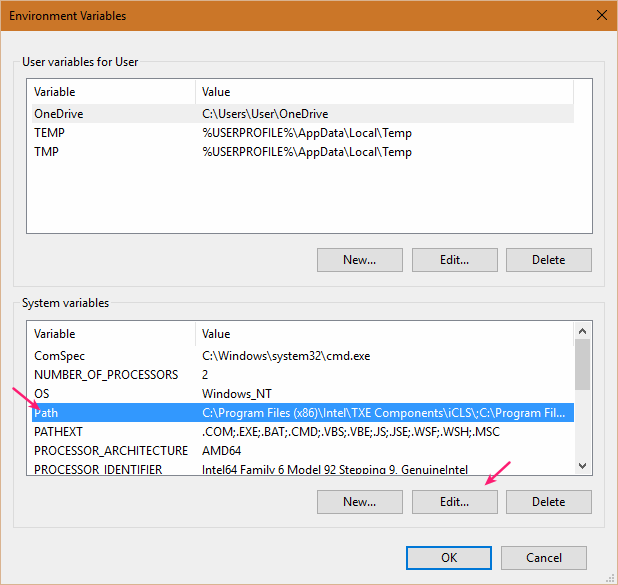Select the ComSpec system variable
The image size is (618, 585).
(59, 356)
